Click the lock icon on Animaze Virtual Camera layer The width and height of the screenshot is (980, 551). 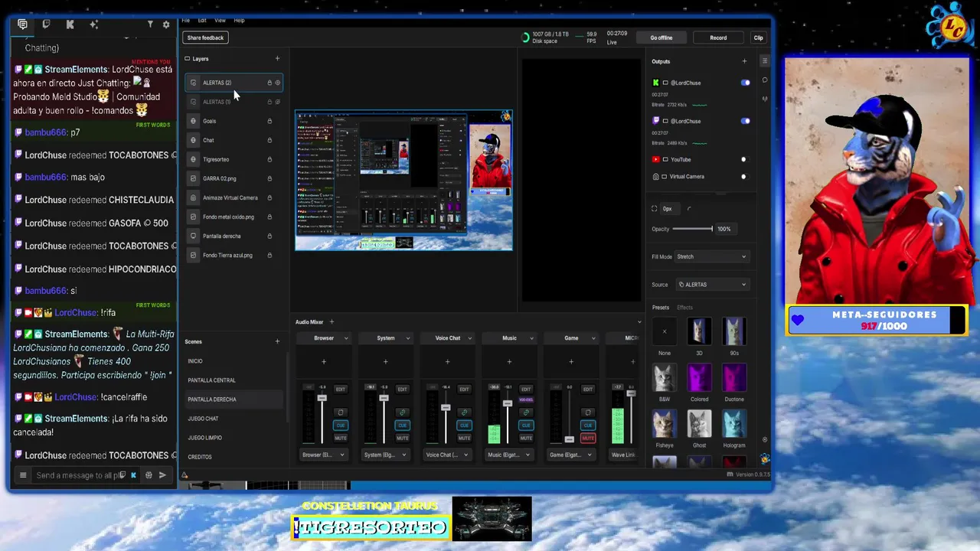click(269, 197)
